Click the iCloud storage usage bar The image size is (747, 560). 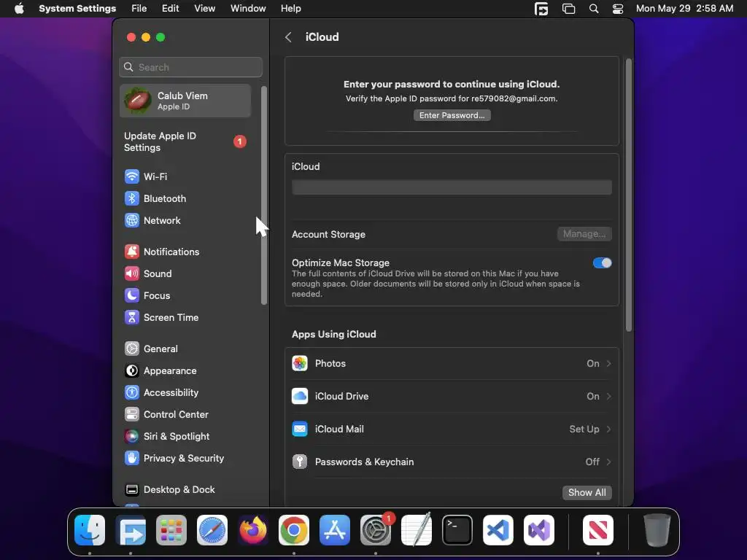452,187
